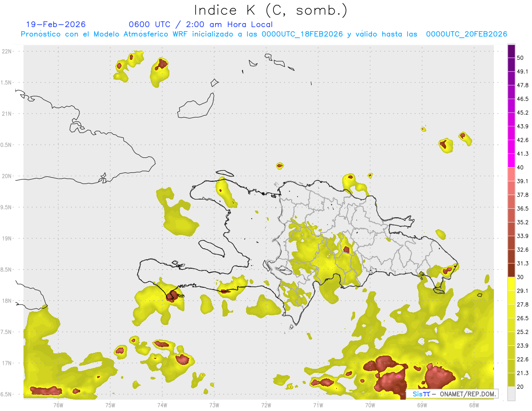Click the colorbar value '22.6'
The image size is (532, 411).
point(523,360)
